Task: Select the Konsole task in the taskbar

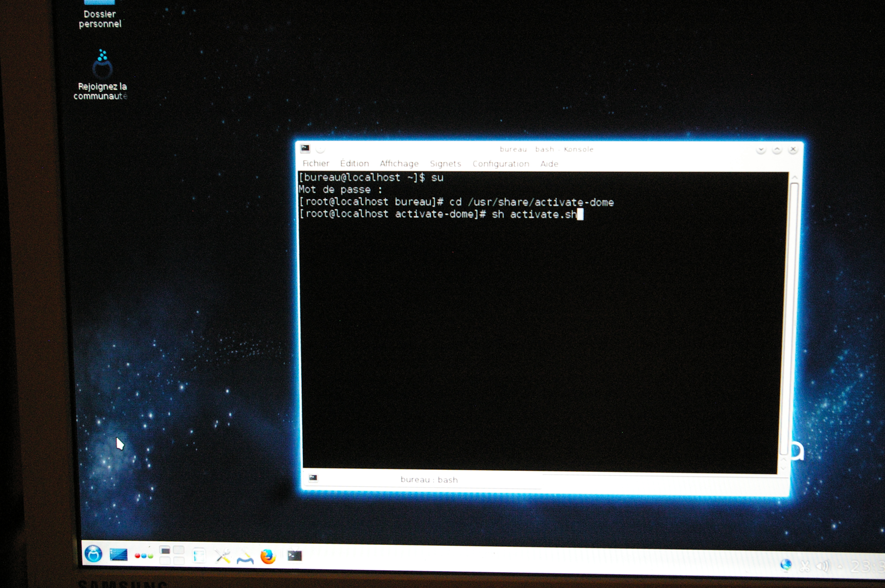Action: coord(295,555)
